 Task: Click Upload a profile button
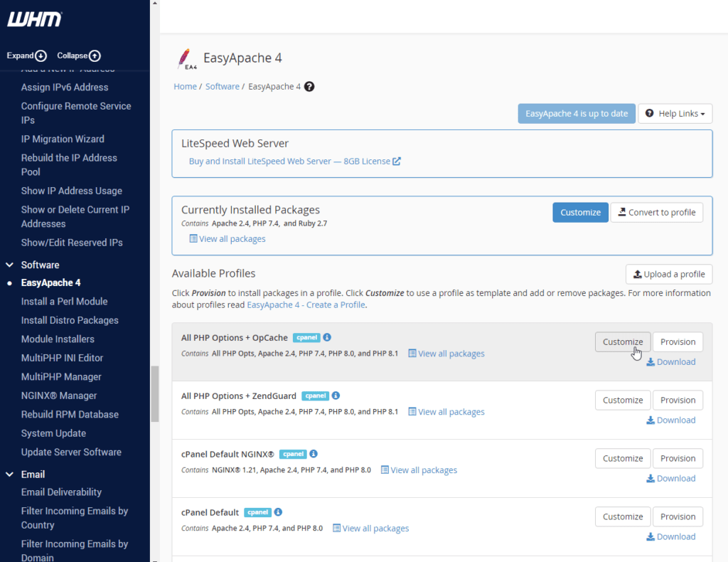pos(669,275)
